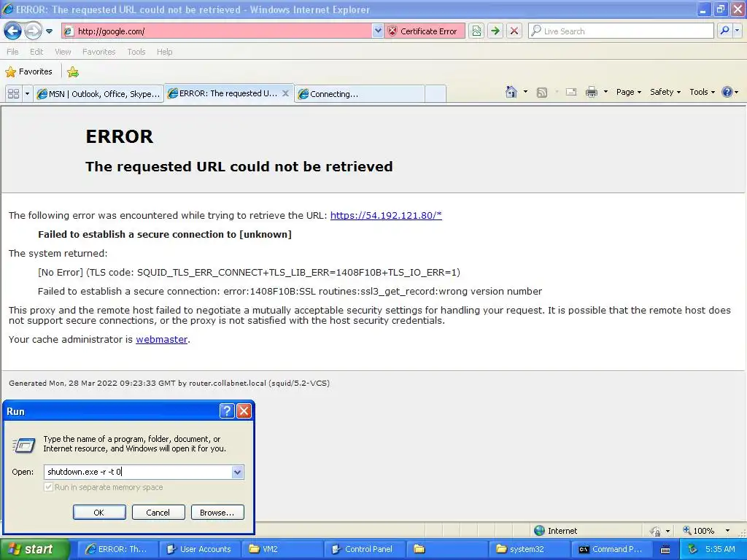
Task: Click the Run program icon in dialog
Action: click(x=24, y=445)
